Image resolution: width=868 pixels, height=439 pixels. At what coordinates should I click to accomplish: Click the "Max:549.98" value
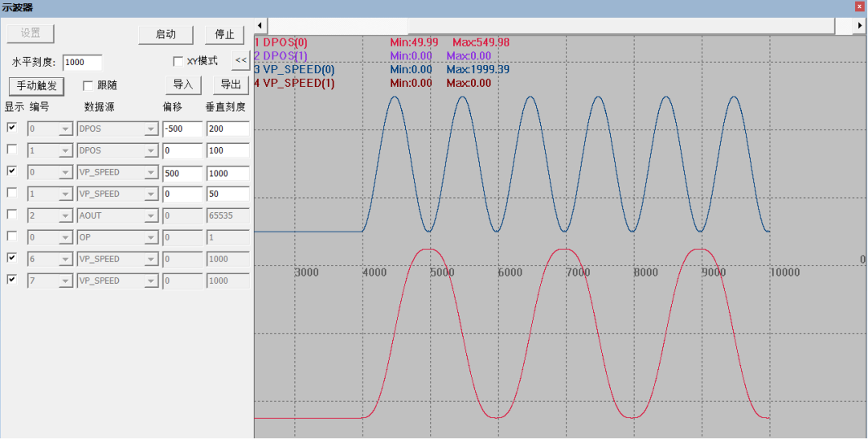(481, 43)
